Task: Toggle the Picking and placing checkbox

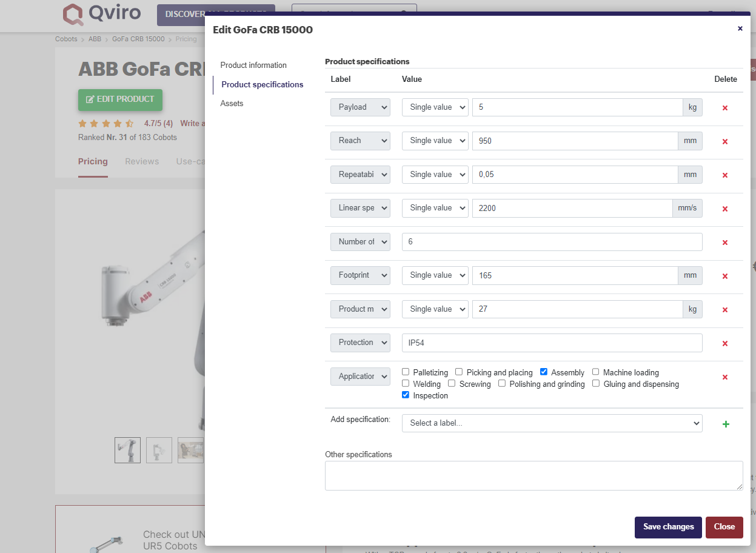Action: point(459,372)
